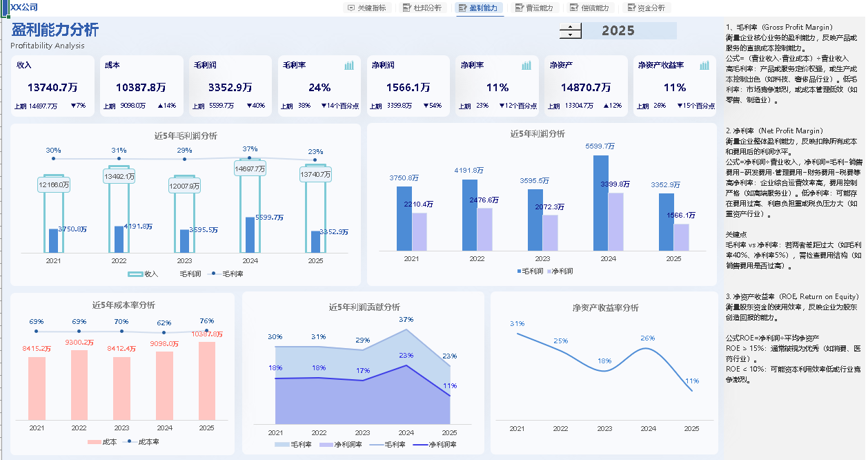
Task: Increase the year with spinner up arrow
Action: point(570,27)
